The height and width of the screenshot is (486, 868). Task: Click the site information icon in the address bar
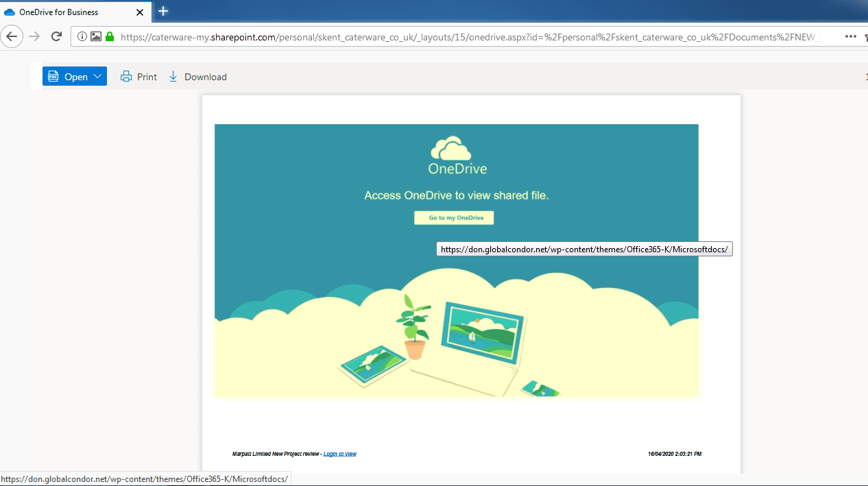point(82,36)
